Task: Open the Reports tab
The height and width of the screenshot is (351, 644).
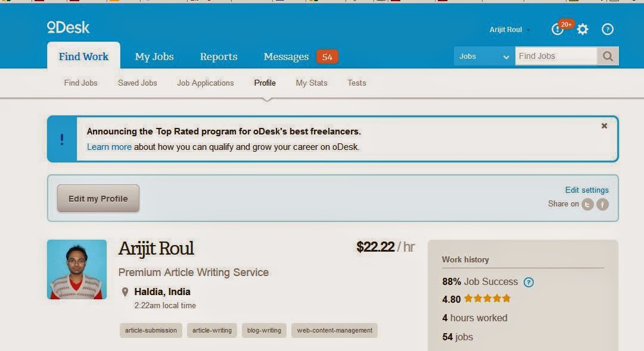Action: [x=219, y=57]
